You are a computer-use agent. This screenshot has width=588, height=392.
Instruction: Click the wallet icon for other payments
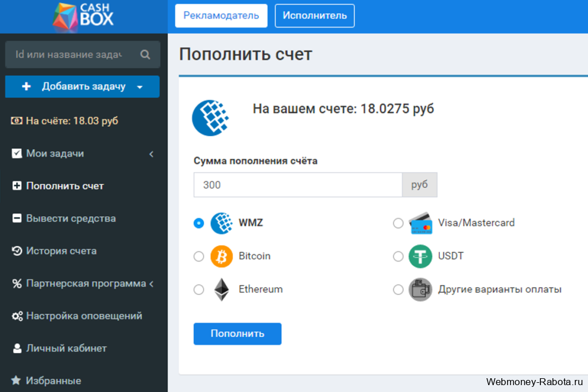(420, 289)
